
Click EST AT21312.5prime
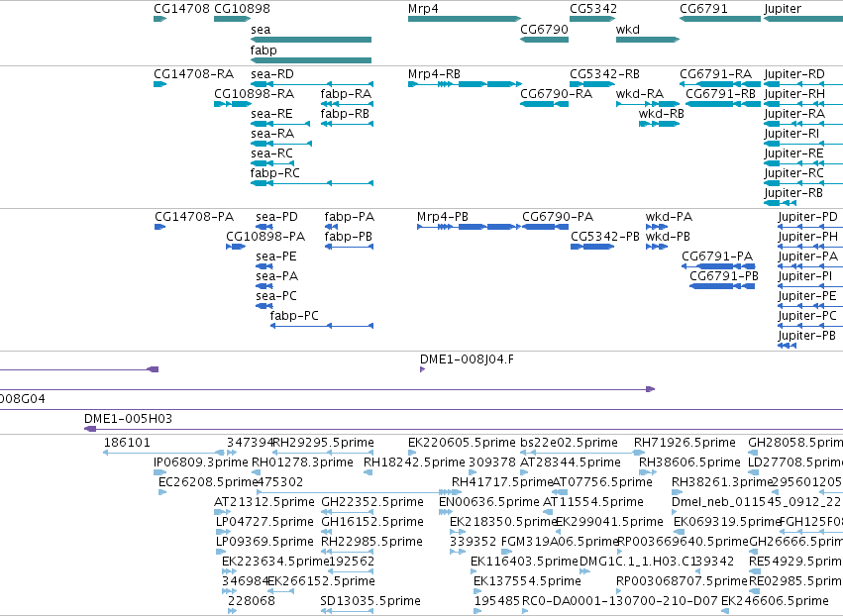click(223, 512)
